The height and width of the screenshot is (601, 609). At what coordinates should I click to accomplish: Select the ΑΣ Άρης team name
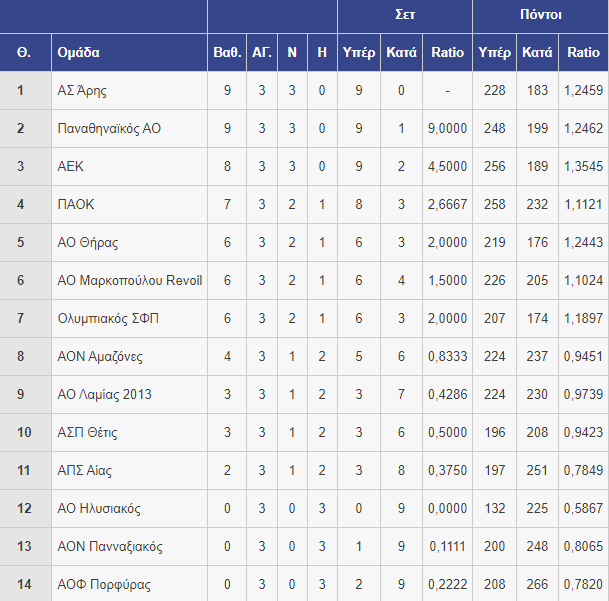pos(82,91)
